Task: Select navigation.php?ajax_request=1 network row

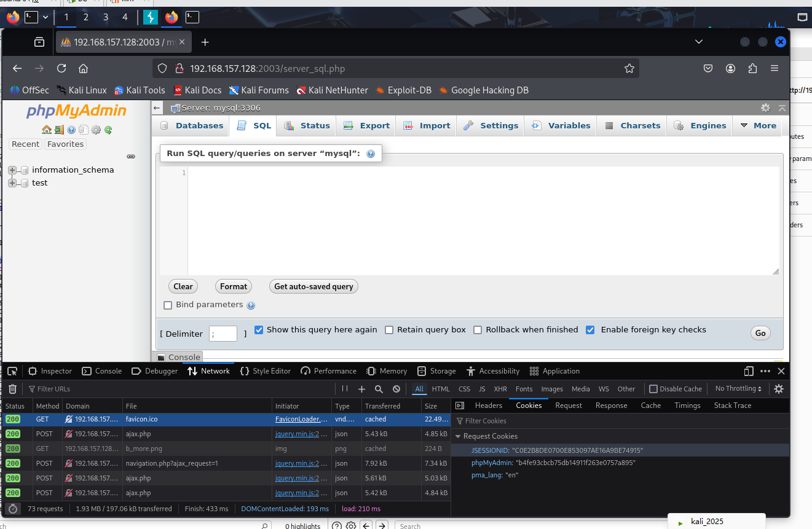Action: tap(226, 463)
